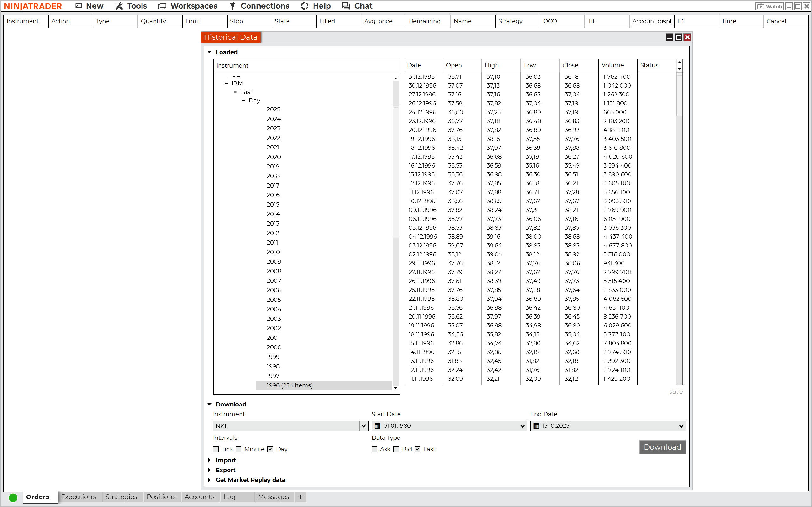
Task: Click the New menu icon
Action: [x=78, y=6]
